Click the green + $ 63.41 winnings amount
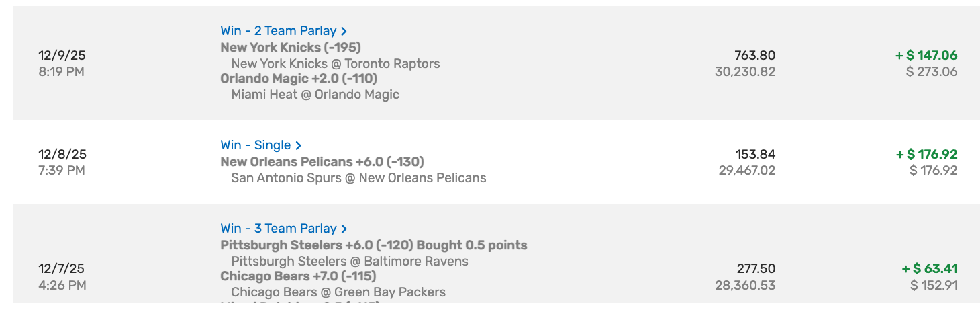The width and height of the screenshot is (980, 320). [929, 270]
